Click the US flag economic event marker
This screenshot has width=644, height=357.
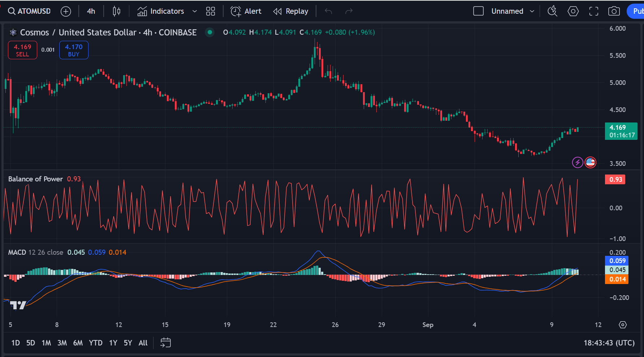[591, 163]
